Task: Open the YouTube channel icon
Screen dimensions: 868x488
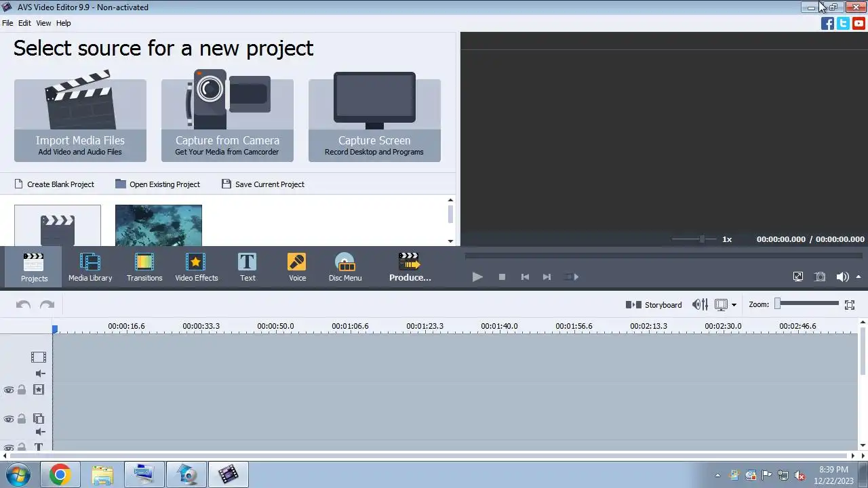Action: (x=859, y=23)
